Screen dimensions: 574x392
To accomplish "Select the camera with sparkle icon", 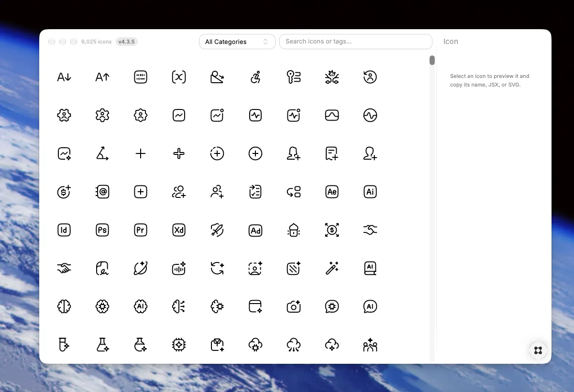I will [x=294, y=306].
